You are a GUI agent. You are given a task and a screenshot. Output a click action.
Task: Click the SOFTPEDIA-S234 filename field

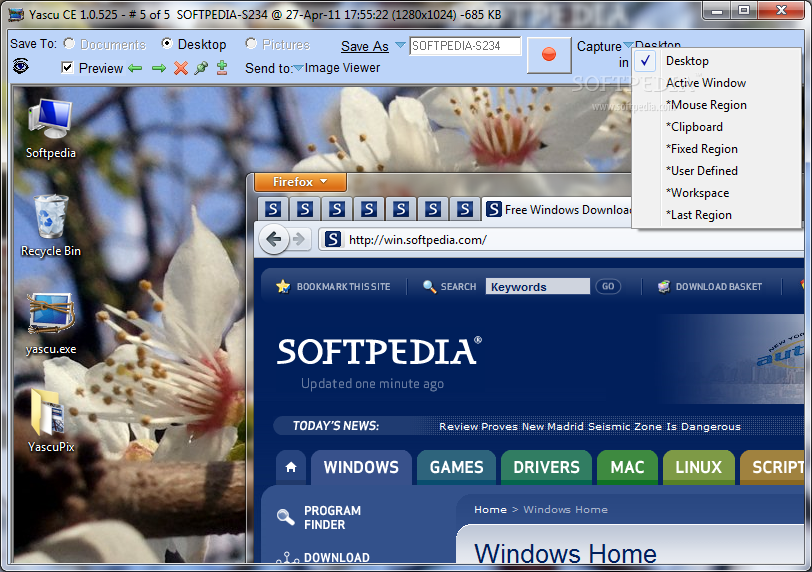click(465, 46)
